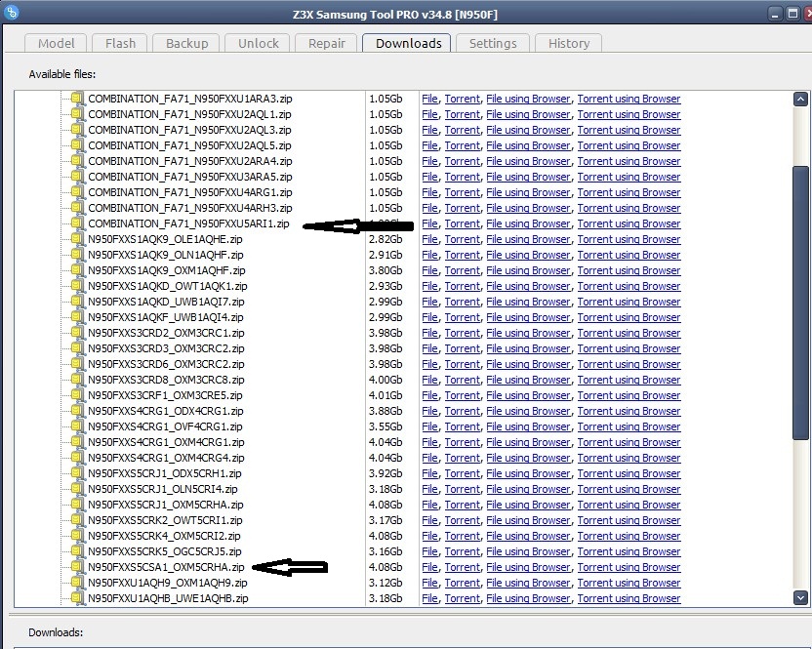
Task: Click File link for COMBINATION_FA71_N950FXXU5ARI1.zip
Action: coord(429,223)
